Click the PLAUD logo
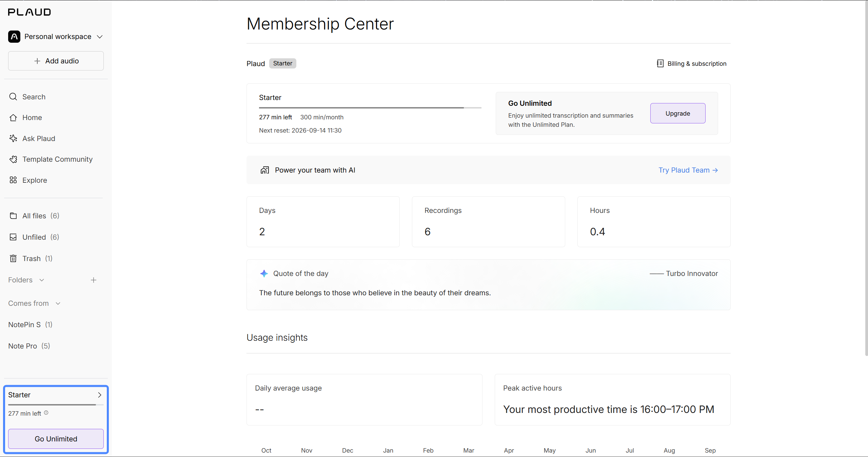The height and width of the screenshot is (457, 868). click(x=29, y=12)
